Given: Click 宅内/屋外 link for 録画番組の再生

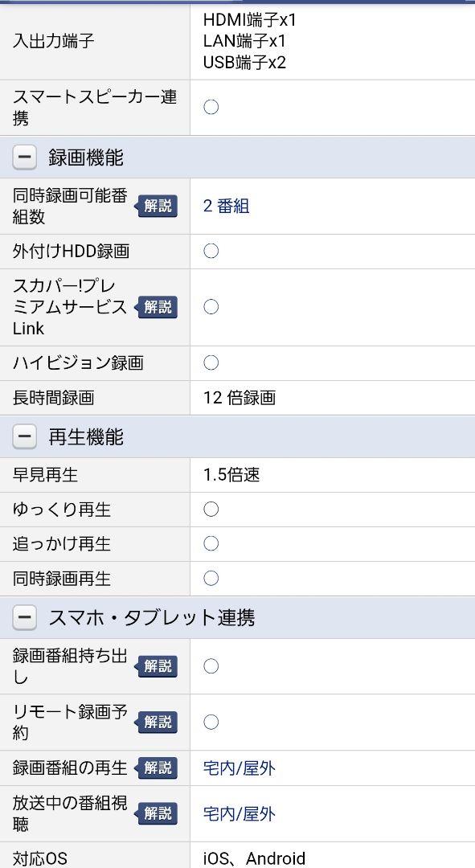Looking at the screenshot, I should [240, 768].
